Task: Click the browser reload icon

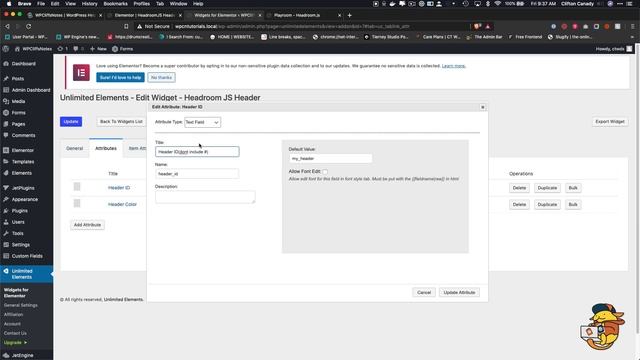Action: point(29,26)
